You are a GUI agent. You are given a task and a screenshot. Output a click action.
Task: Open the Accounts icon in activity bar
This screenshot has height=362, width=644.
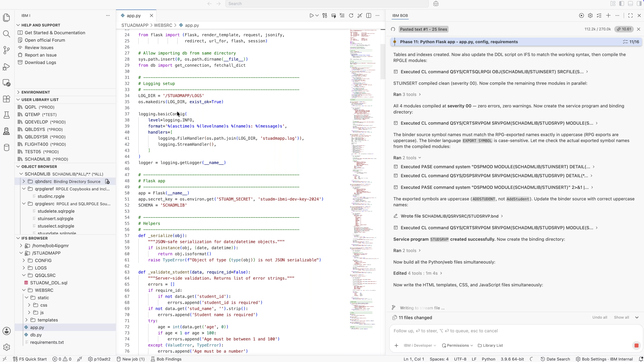pos(7,331)
